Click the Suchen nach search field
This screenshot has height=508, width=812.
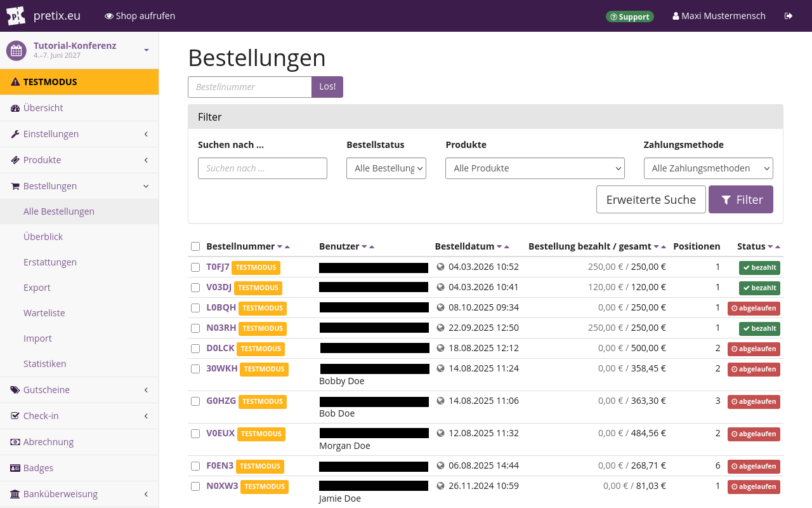[263, 168]
